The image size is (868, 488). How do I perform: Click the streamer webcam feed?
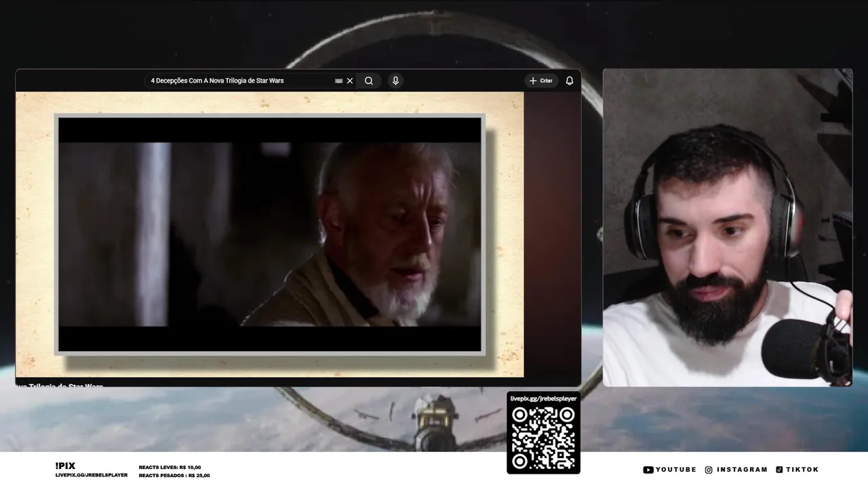click(727, 228)
